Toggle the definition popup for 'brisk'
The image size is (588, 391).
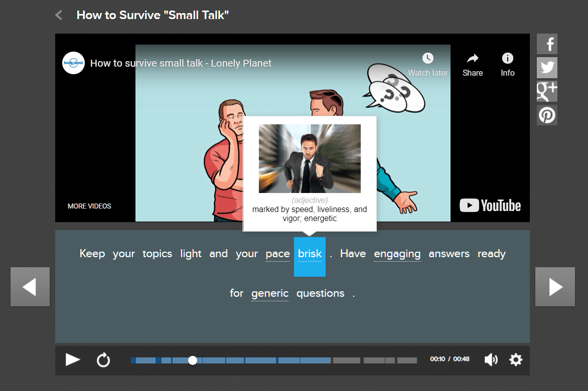tap(310, 254)
